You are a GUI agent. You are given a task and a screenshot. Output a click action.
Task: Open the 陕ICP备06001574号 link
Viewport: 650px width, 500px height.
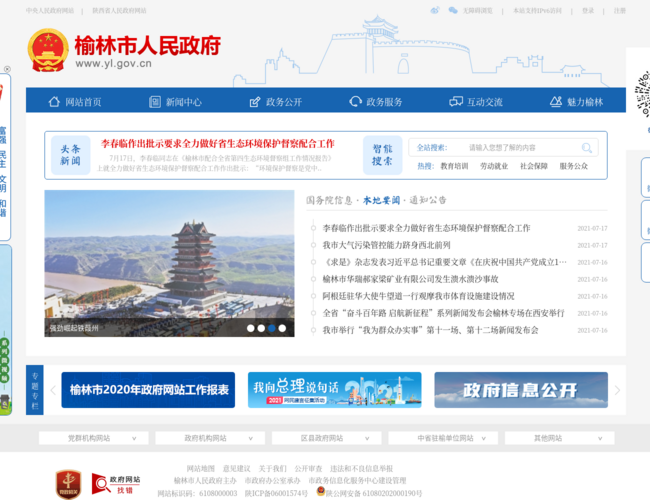276,493
